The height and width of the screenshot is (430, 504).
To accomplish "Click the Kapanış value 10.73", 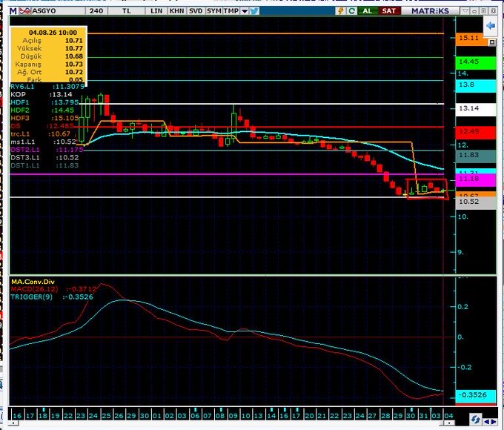I will tap(74, 64).
